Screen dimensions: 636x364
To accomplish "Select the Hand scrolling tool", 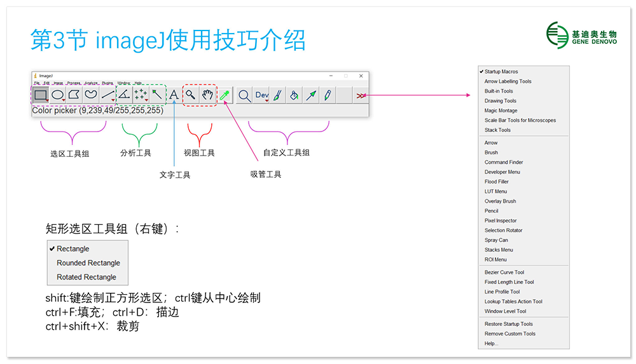I will pos(207,95).
